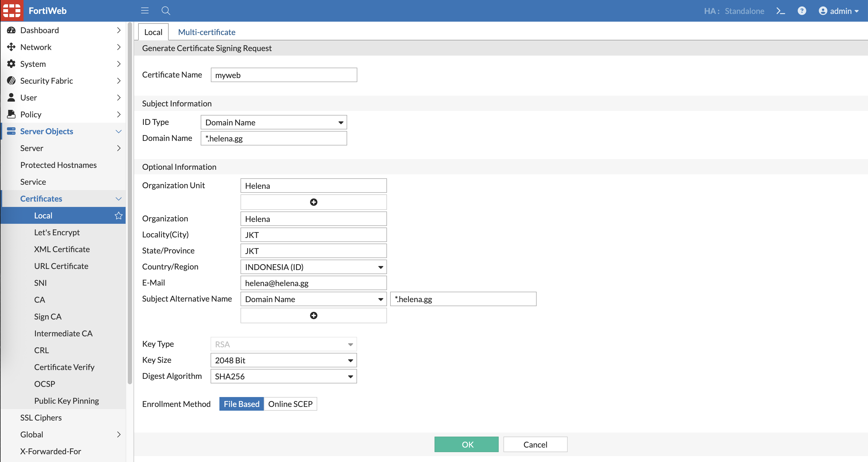Add another Subject Alternative Name plus icon
The width and height of the screenshot is (868, 462).
coord(313,315)
